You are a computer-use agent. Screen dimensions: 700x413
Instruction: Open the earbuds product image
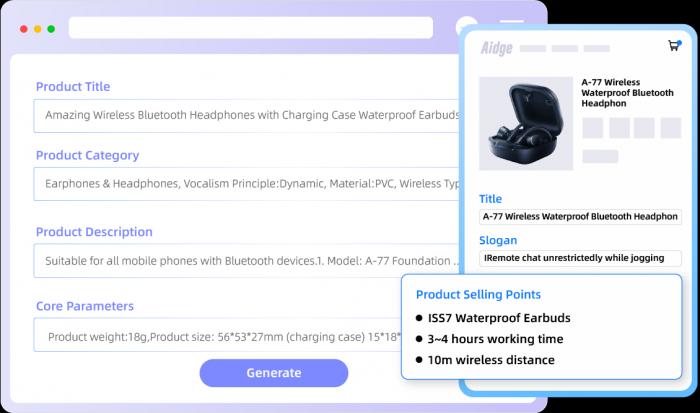pyautogui.click(x=526, y=124)
